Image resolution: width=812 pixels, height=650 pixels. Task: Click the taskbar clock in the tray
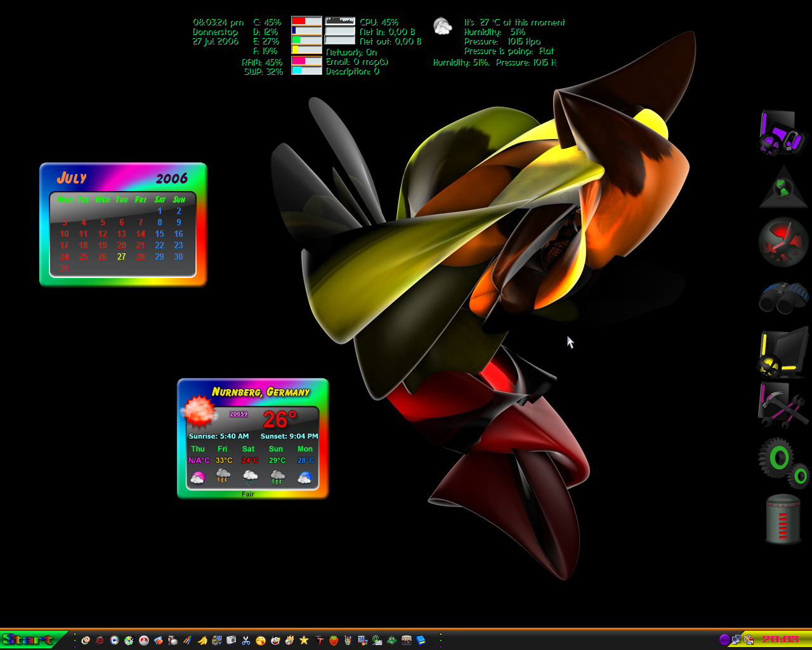780,639
